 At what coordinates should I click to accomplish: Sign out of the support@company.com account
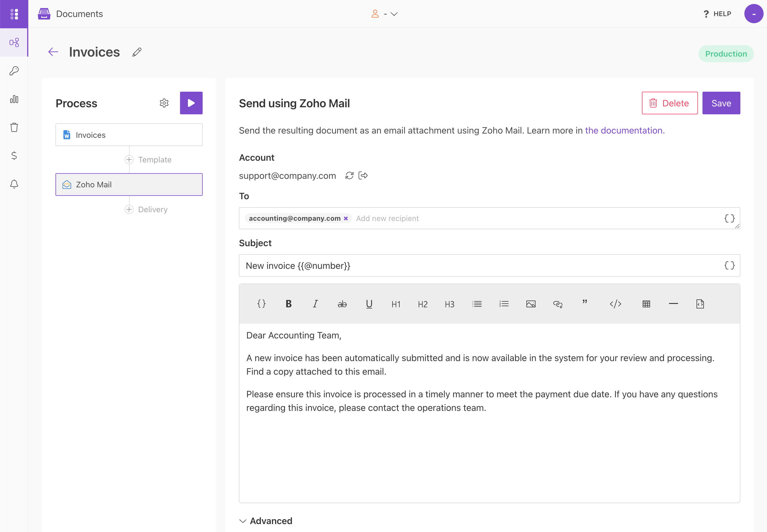363,176
